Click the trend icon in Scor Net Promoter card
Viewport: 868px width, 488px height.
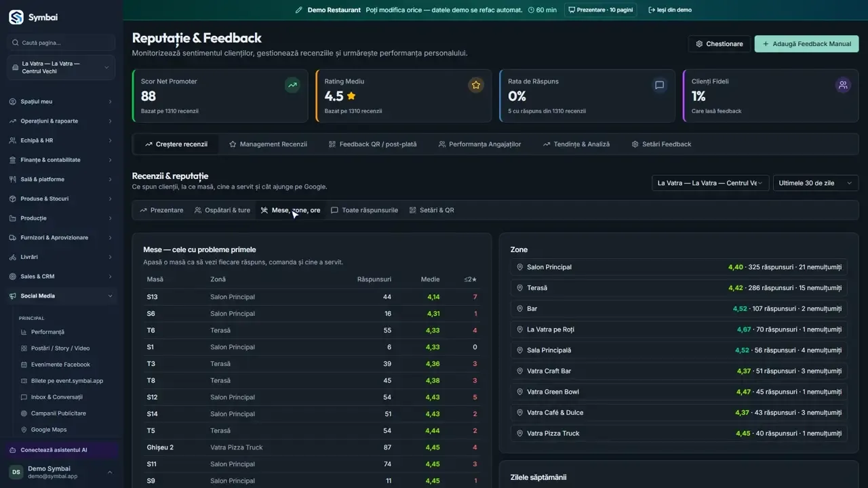pyautogui.click(x=292, y=85)
